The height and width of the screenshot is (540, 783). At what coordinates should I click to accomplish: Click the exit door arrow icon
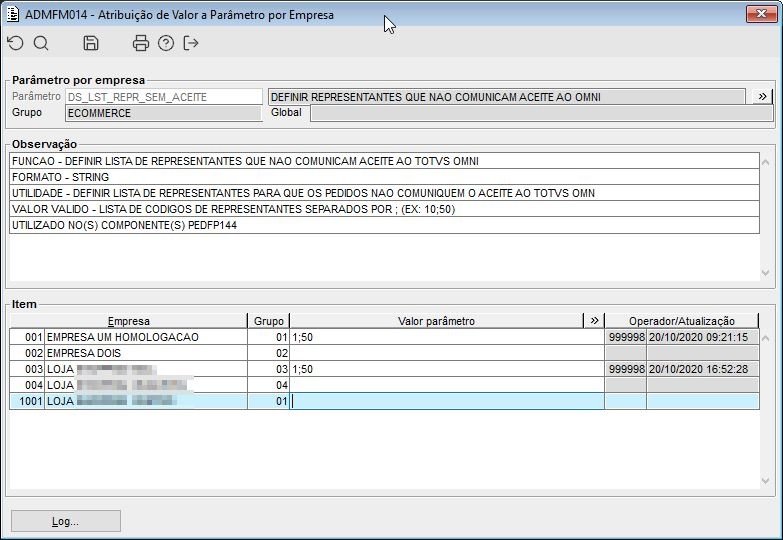tap(191, 43)
